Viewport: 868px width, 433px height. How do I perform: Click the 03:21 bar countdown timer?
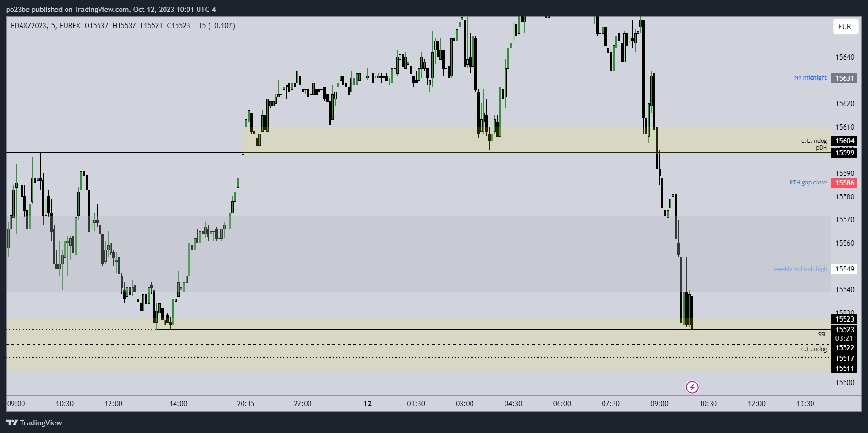(x=844, y=338)
